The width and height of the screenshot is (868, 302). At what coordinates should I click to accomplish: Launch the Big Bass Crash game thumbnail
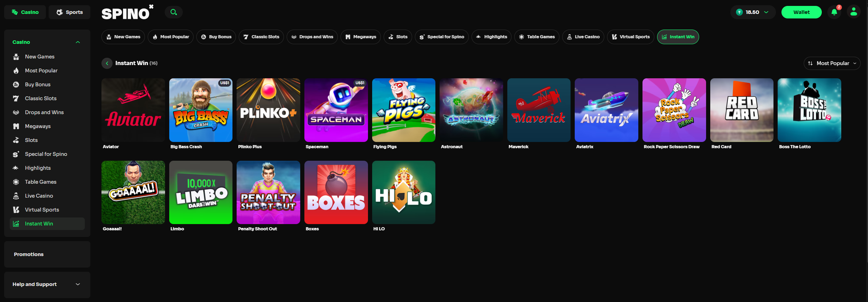pos(201,110)
